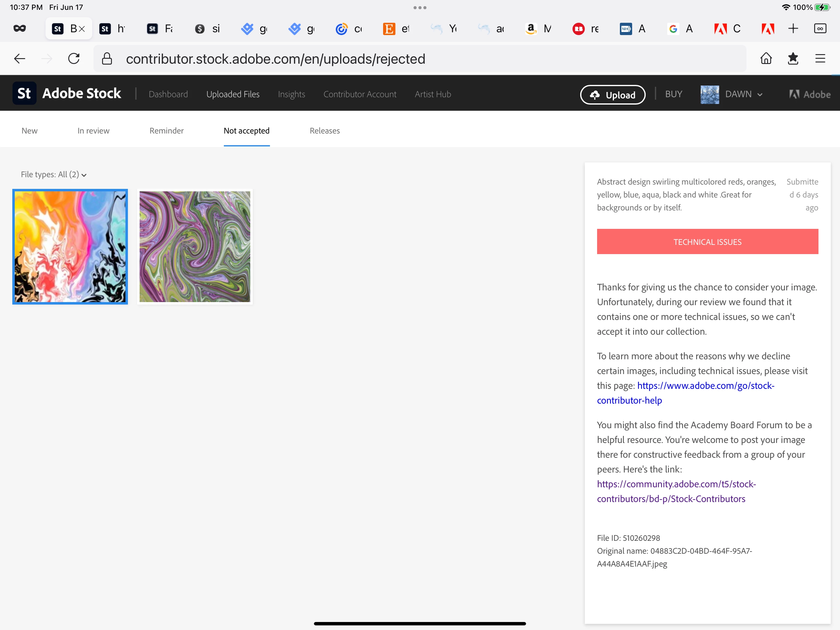Open the Insights menu item
840x630 pixels.
[291, 94]
